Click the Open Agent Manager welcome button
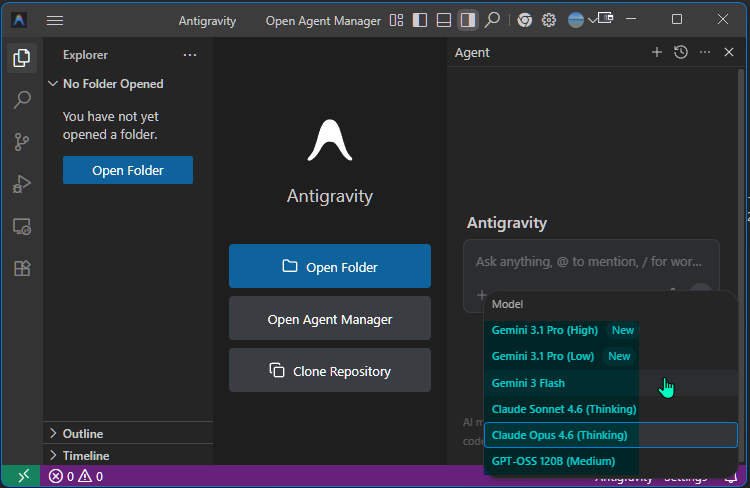The width and height of the screenshot is (750, 488). coord(330,319)
